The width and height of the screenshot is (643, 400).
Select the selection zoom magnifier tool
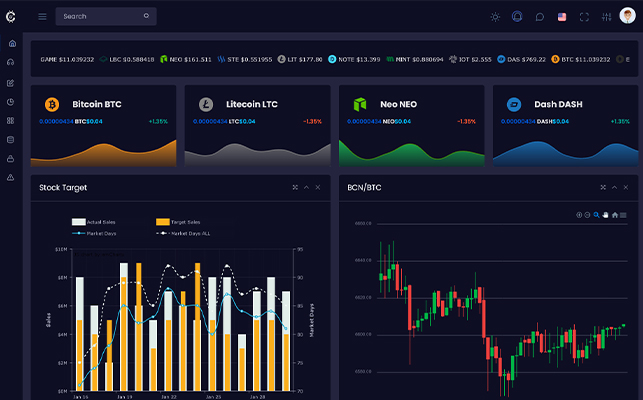[x=596, y=215]
